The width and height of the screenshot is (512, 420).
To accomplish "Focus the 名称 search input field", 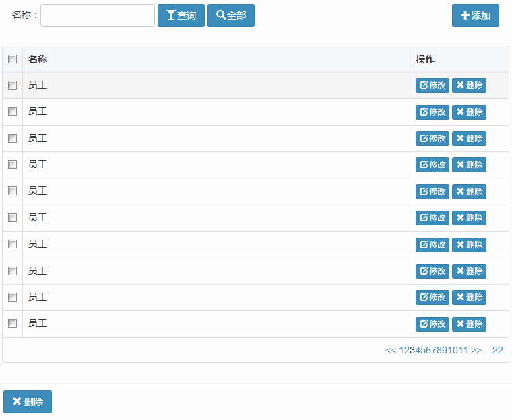I will [x=98, y=15].
